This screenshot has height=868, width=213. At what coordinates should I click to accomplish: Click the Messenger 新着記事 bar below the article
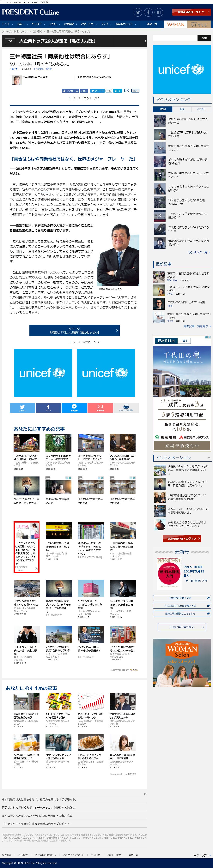point(74,408)
